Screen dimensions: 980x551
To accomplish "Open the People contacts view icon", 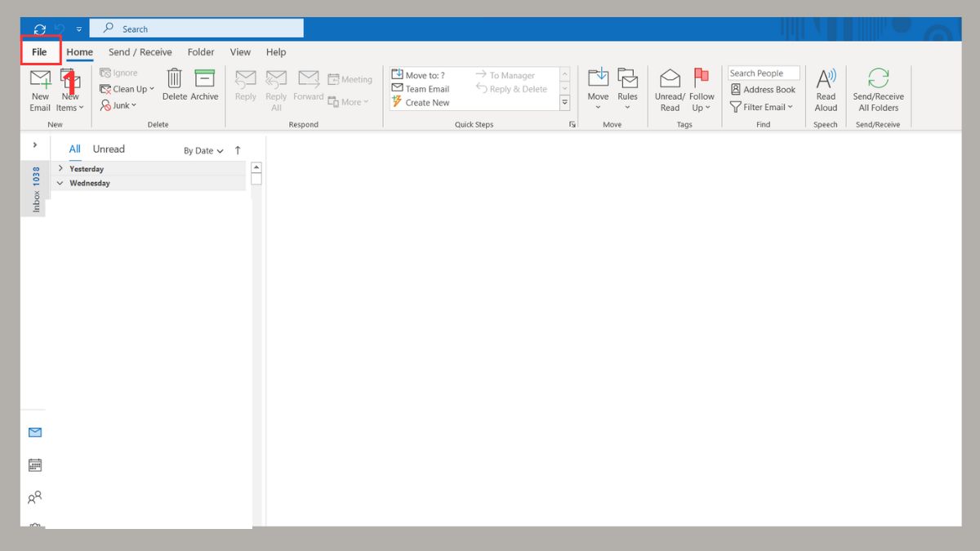I will pos(35,497).
